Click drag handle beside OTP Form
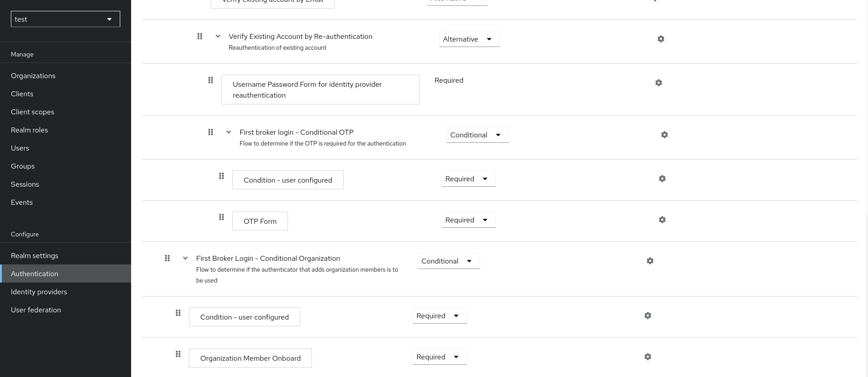 [222, 217]
